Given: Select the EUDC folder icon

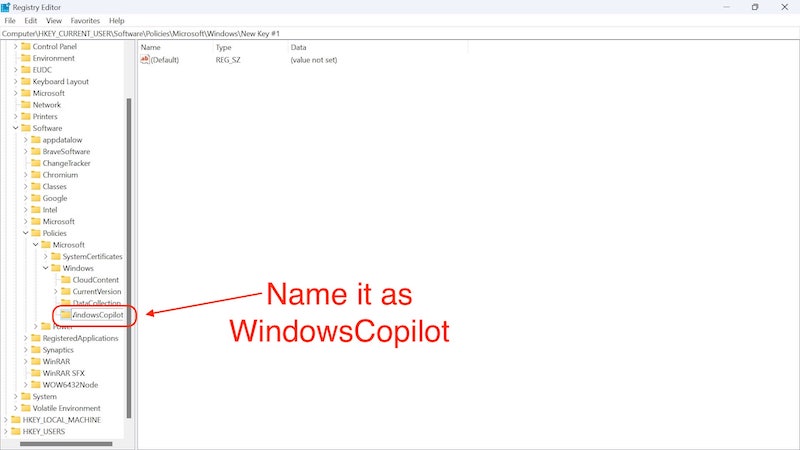Looking at the screenshot, I should (x=26, y=70).
